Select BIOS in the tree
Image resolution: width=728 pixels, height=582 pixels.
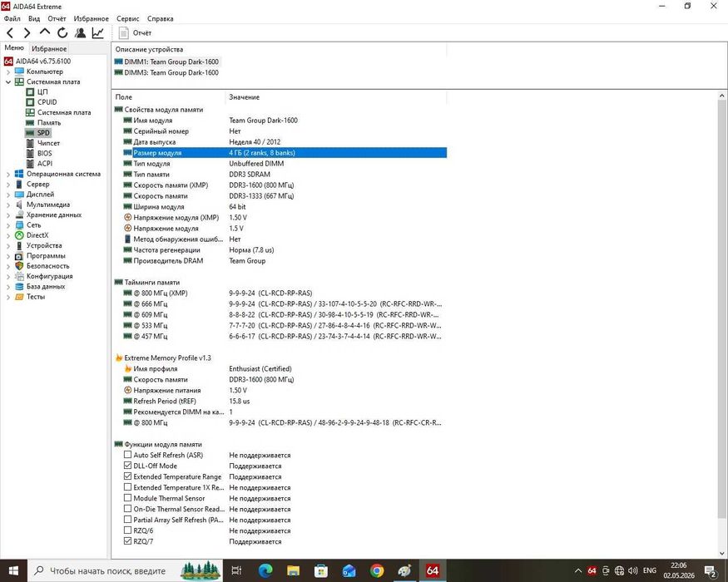pyautogui.click(x=45, y=153)
